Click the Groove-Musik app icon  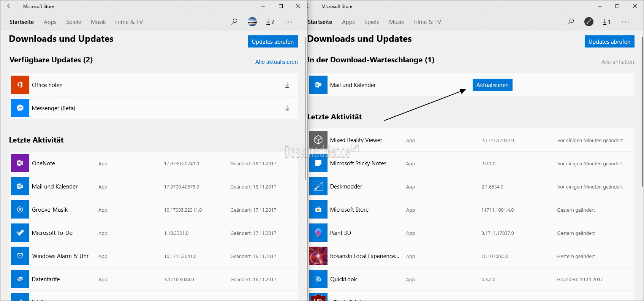coord(20,209)
